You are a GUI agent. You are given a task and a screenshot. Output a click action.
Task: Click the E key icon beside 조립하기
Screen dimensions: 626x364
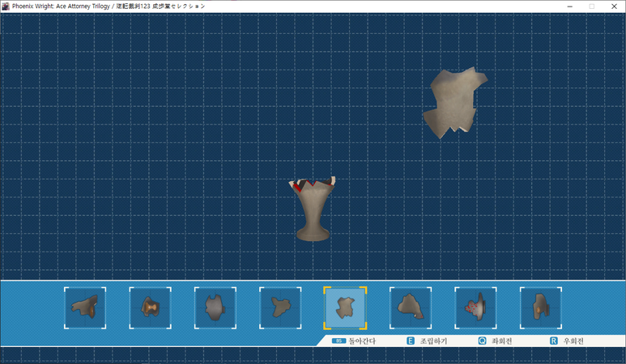(411, 341)
